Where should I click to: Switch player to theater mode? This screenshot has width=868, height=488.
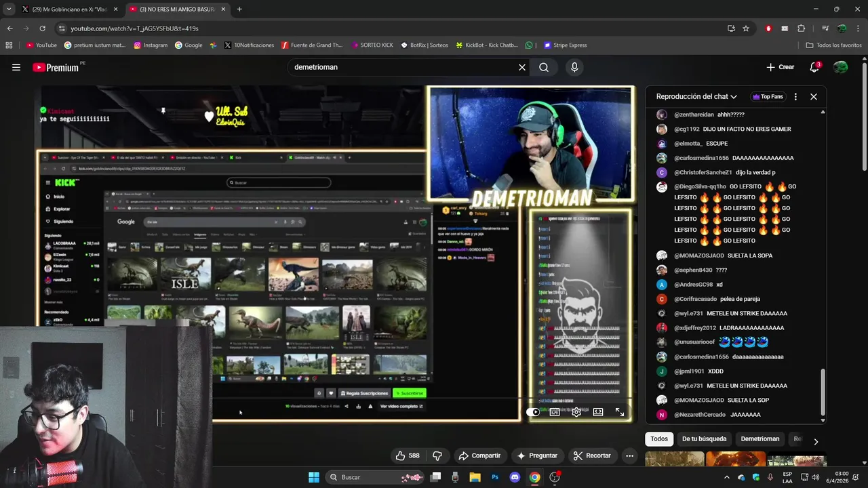(x=598, y=412)
